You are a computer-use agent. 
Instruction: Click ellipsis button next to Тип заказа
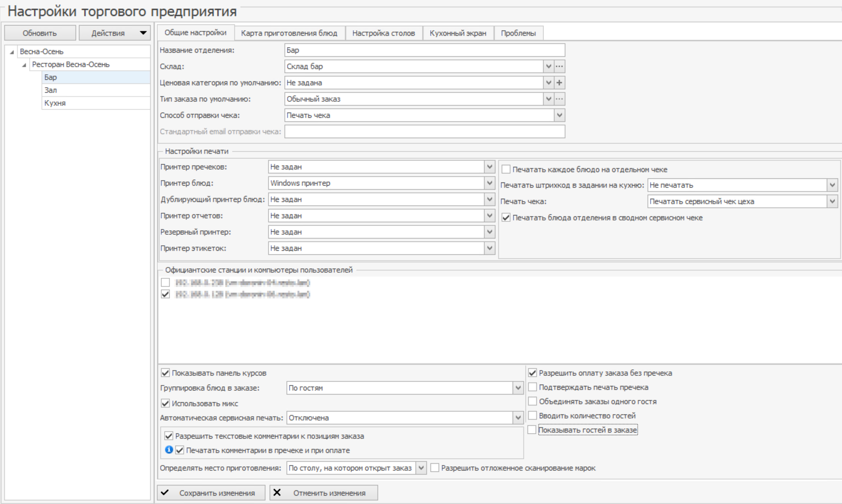coord(559,99)
